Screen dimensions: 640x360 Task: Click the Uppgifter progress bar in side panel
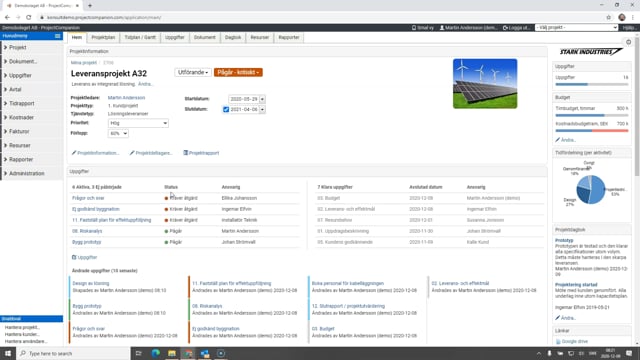(x=592, y=84)
